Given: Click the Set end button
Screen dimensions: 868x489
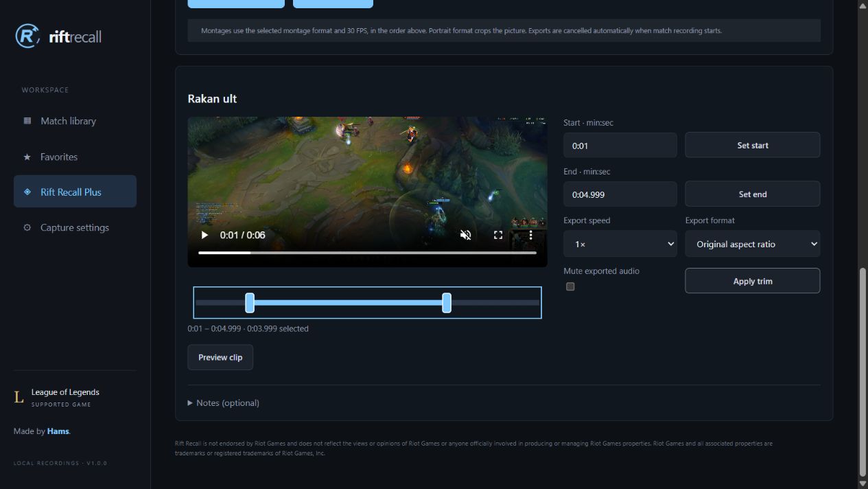Looking at the screenshot, I should (753, 194).
